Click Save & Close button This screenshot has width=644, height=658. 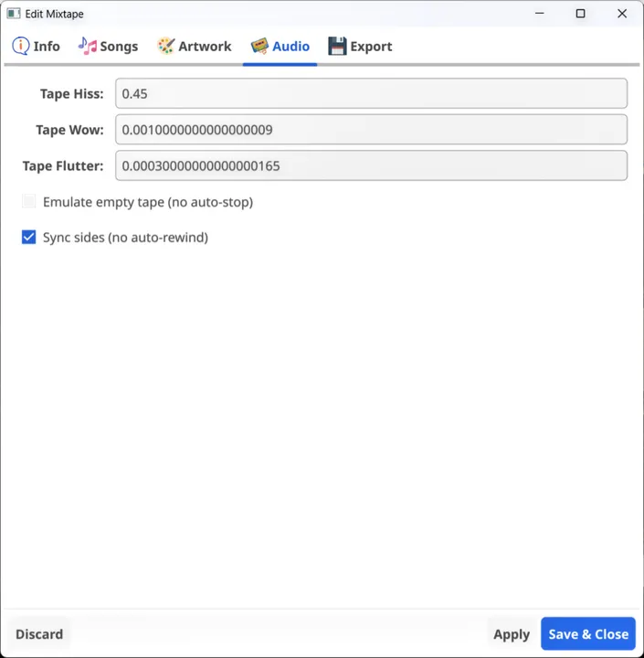click(x=588, y=633)
